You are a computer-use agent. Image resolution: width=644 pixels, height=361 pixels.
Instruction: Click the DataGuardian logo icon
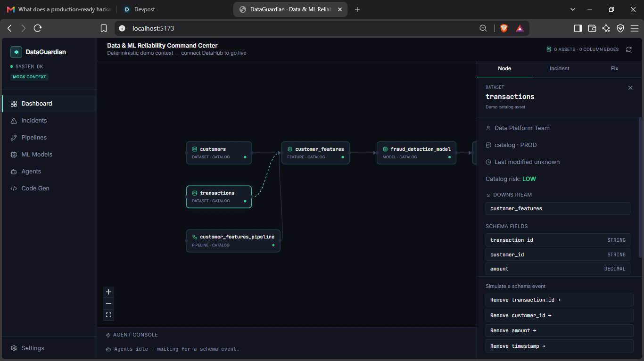[x=17, y=52]
